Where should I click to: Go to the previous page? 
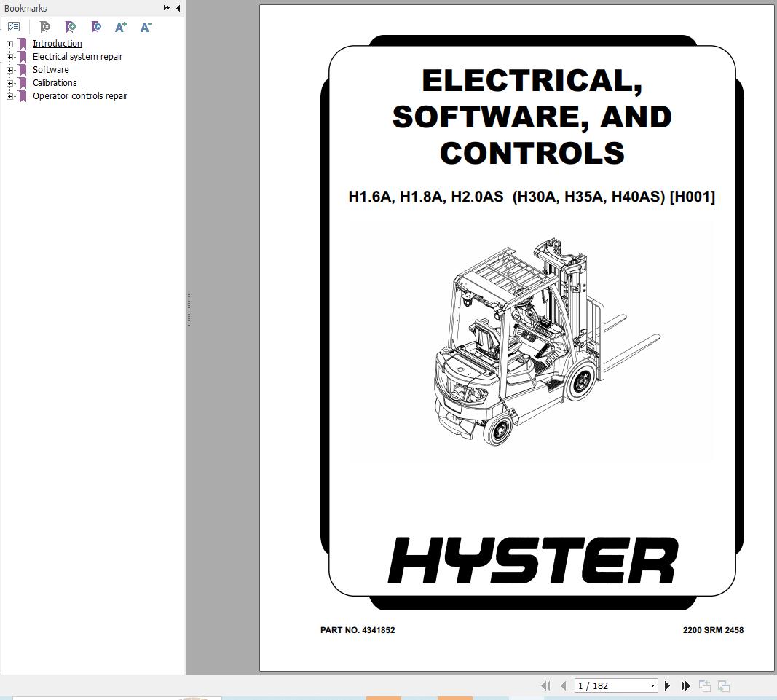click(x=563, y=686)
